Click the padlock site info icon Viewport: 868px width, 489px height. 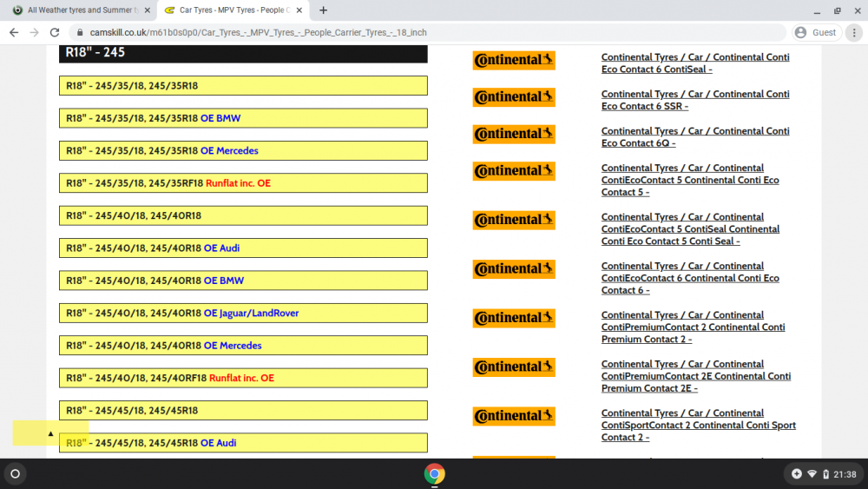(80, 33)
